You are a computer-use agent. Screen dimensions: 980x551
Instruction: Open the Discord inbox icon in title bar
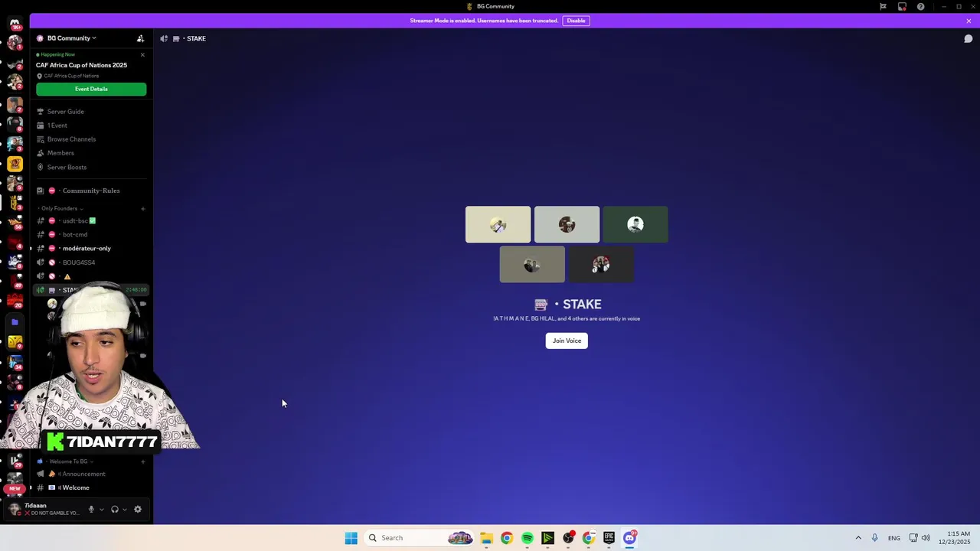902,6
